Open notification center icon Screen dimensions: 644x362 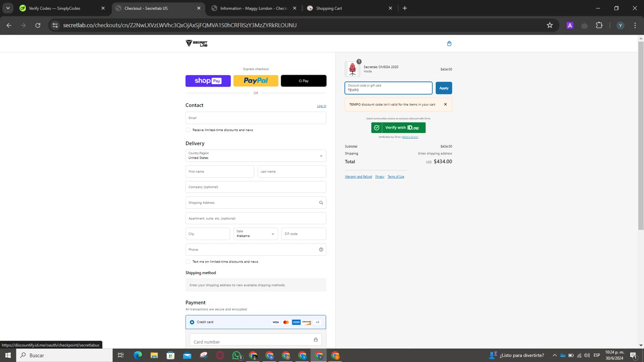[633, 355]
